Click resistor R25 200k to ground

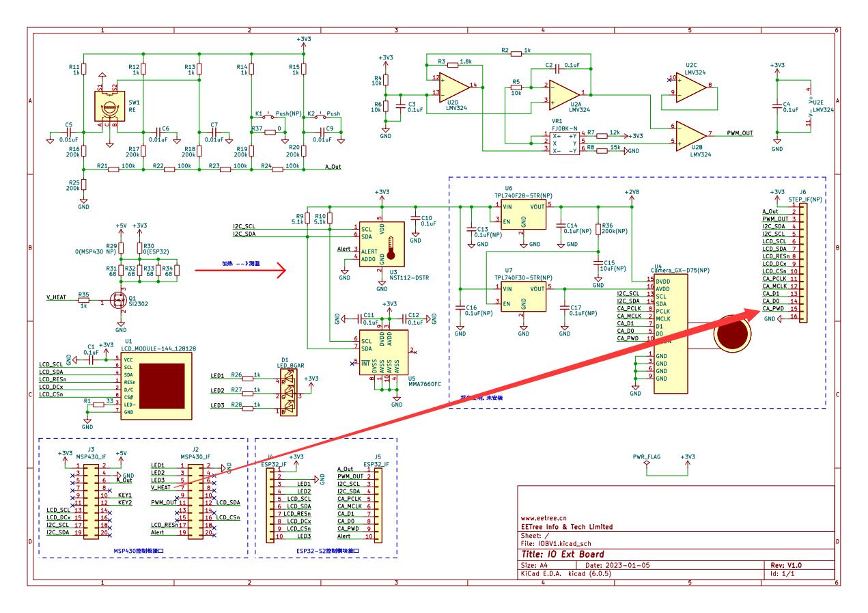tap(83, 185)
